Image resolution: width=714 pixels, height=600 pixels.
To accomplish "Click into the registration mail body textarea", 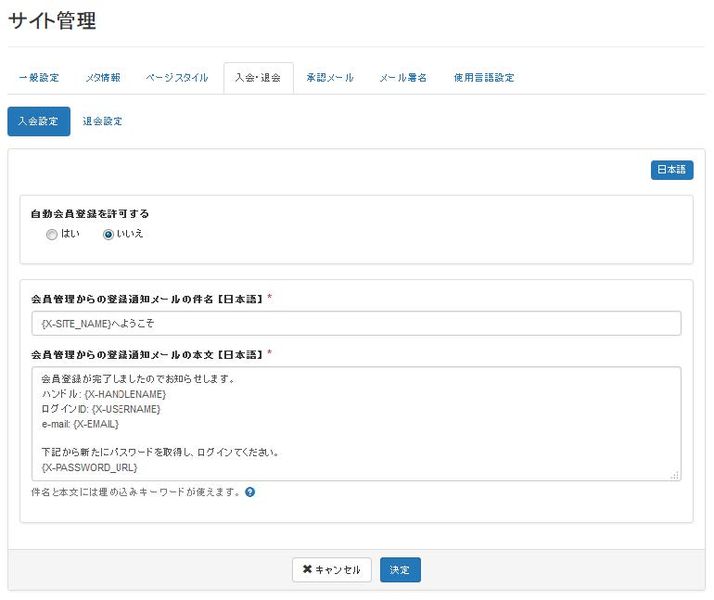I will click(357, 424).
